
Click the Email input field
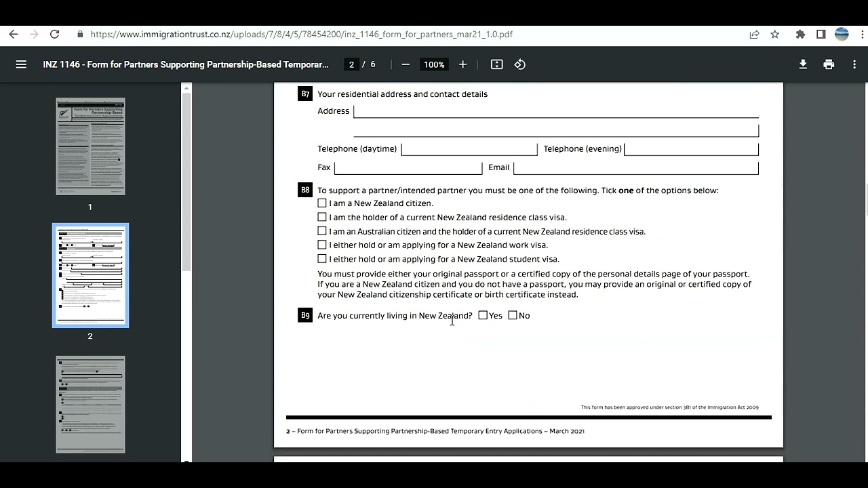coord(635,167)
